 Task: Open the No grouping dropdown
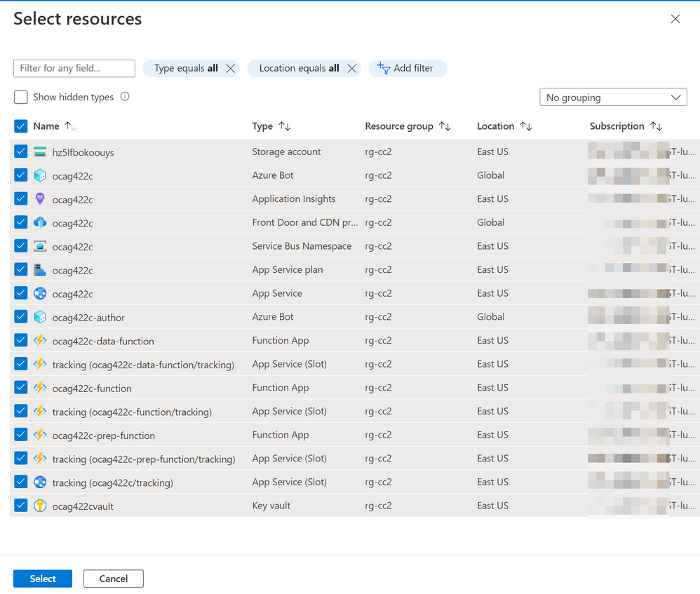[612, 97]
